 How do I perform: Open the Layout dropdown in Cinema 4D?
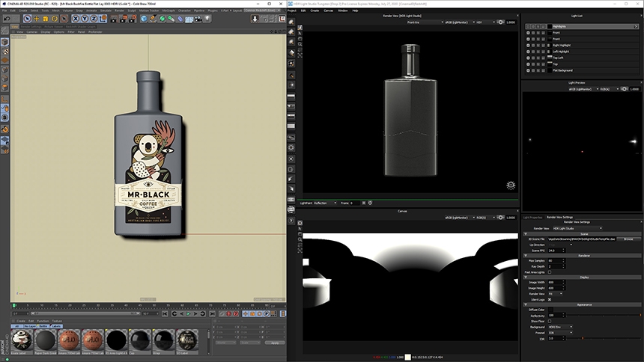point(263,10)
